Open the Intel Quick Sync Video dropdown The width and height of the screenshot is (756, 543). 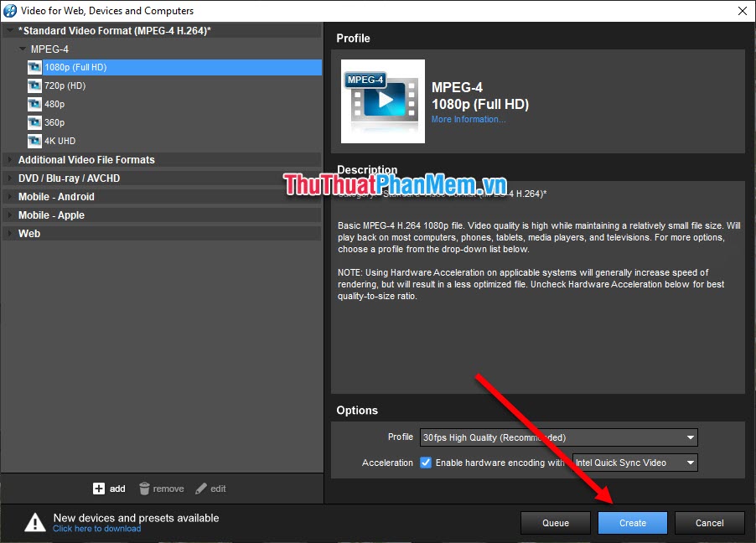click(x=689, y=463)
